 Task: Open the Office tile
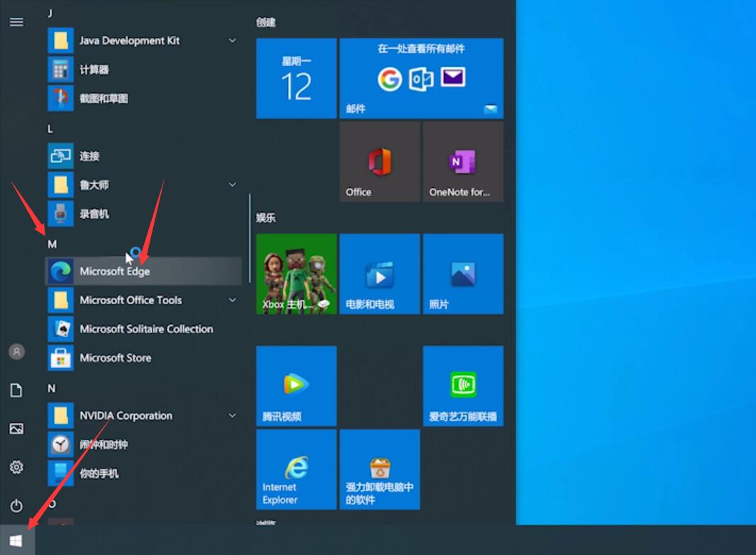[380, 162]
